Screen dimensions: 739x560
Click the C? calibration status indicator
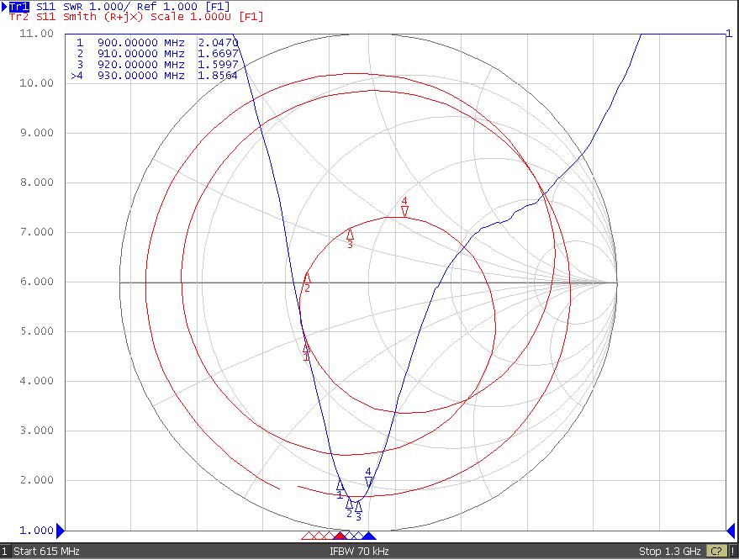click(716, 552)
